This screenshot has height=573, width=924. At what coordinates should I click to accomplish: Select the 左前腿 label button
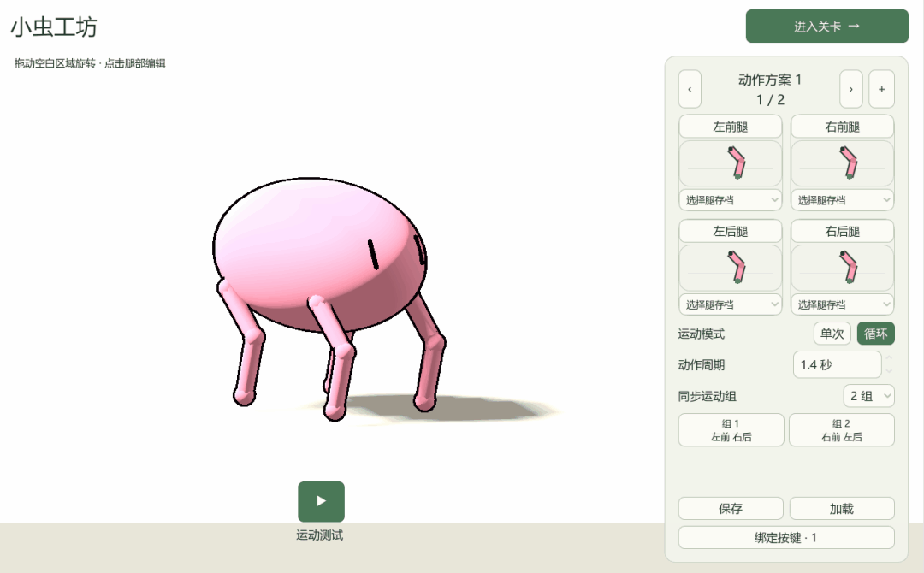[x=731, y=127]
